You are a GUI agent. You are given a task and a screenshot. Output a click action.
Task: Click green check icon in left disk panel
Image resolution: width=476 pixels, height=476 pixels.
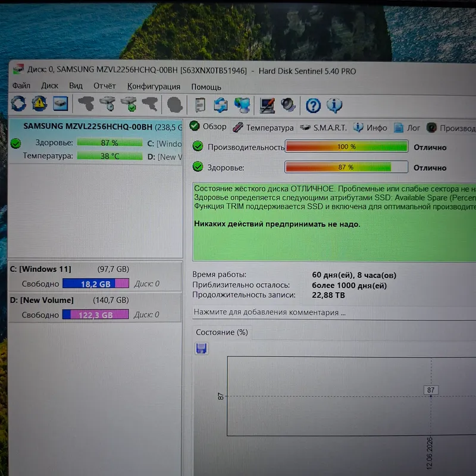(16, 143)
